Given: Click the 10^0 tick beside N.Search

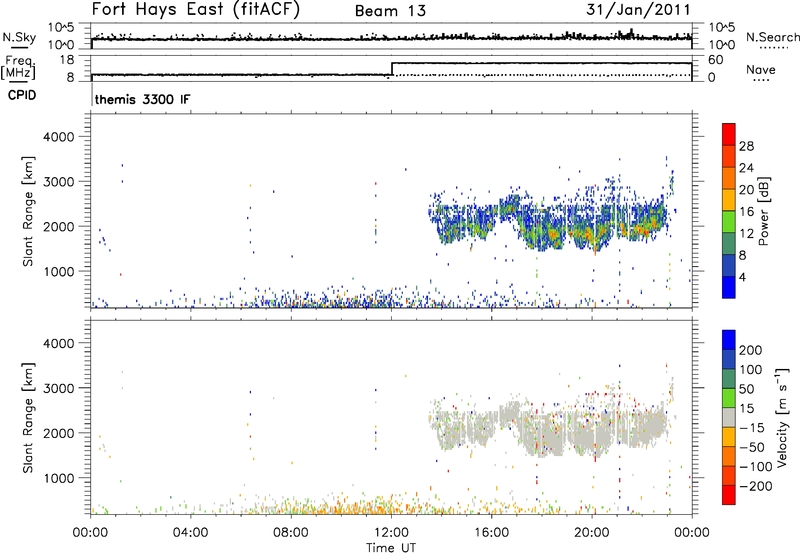Looking at the screenshot, I should coord(722,45).
